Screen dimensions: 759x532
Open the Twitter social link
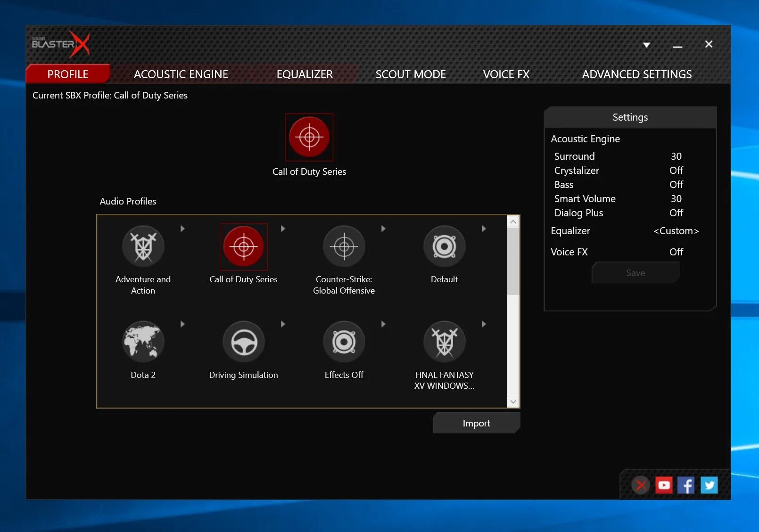[709, 485]
